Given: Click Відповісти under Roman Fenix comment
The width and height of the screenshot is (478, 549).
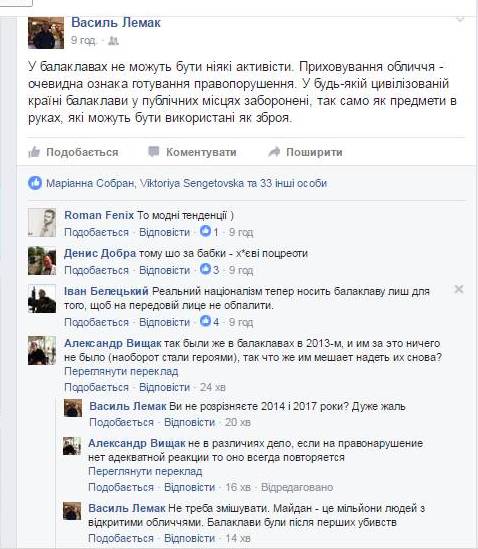Looking at the screenshot, I should pos(165,232).
